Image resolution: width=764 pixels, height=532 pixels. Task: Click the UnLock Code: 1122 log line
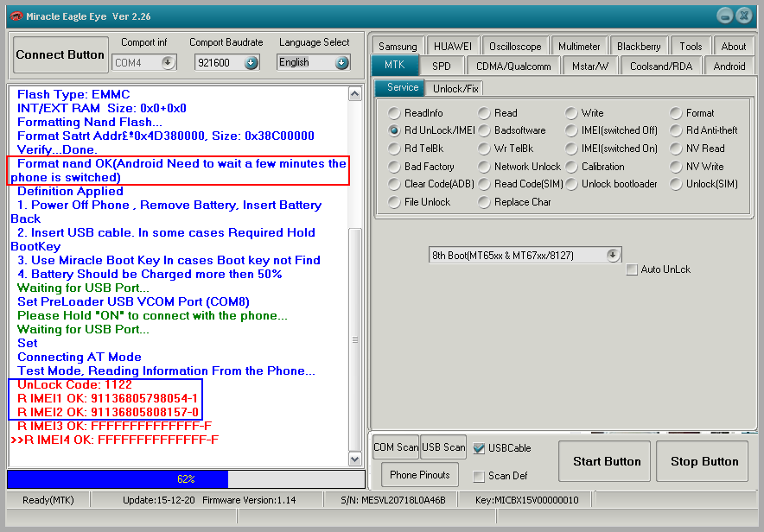[x=74, y=384]
